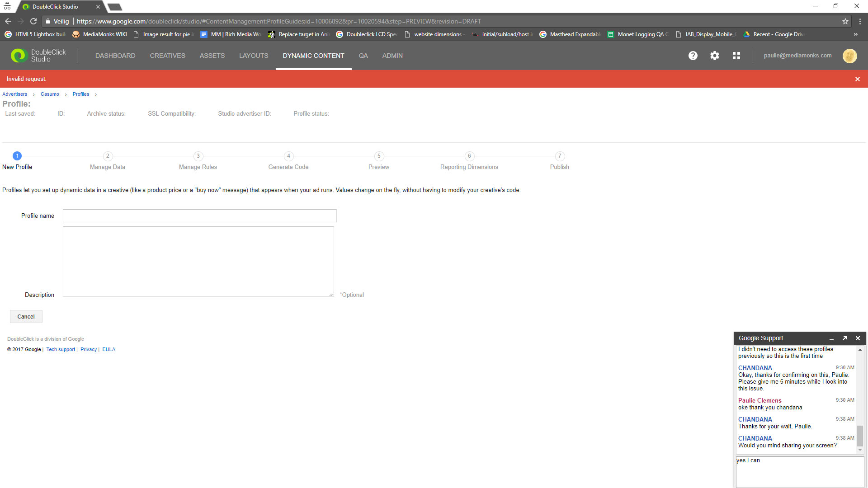Open the Chrome three-dot menu
The image size is (868, 488).
[860, 21]
